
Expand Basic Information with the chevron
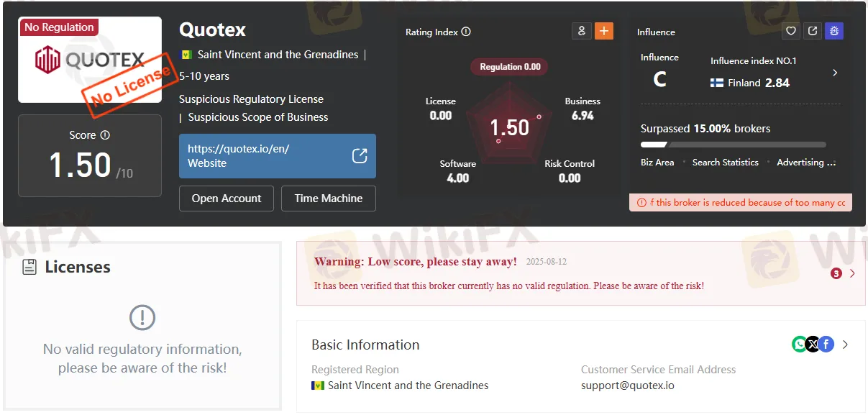click(x=845, y=345)
